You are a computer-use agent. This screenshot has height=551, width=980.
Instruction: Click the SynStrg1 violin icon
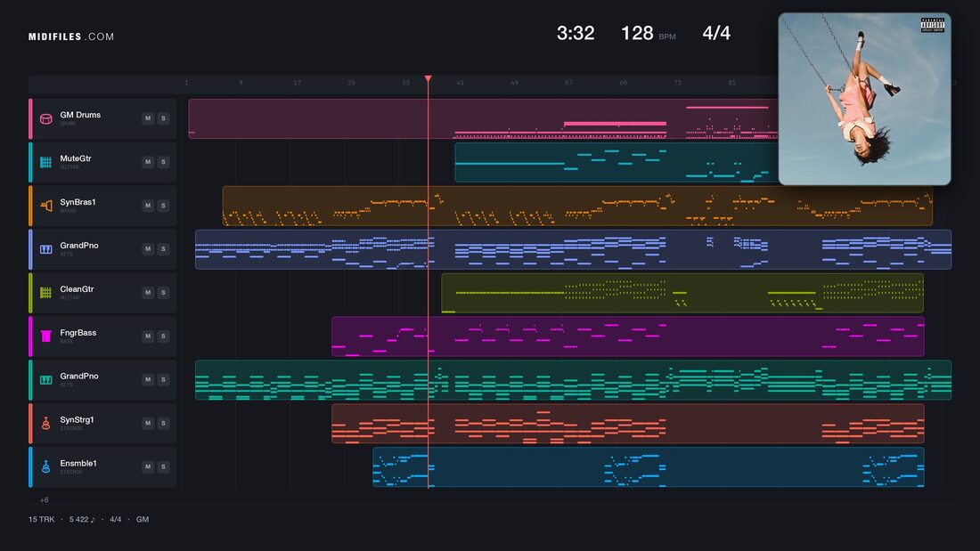[45, 424]
